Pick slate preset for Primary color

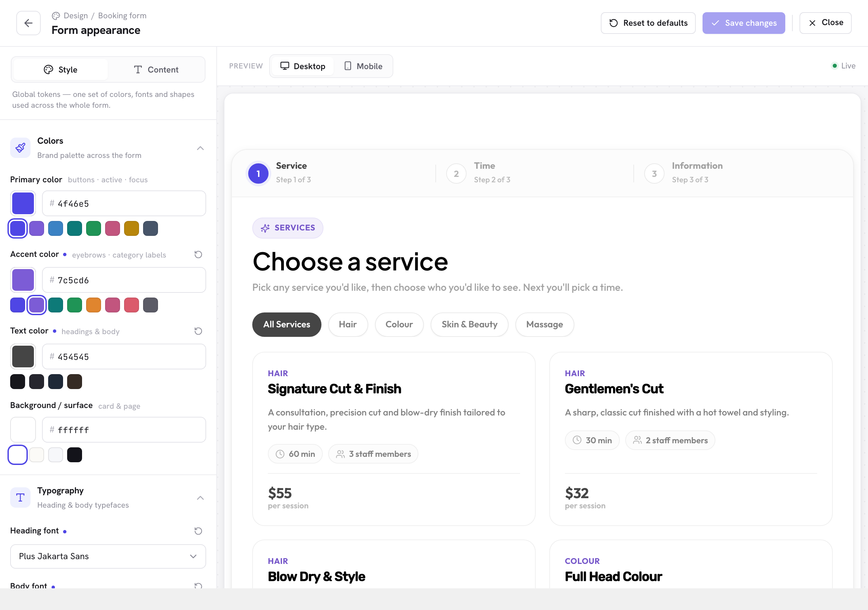[x=151, y=228]
